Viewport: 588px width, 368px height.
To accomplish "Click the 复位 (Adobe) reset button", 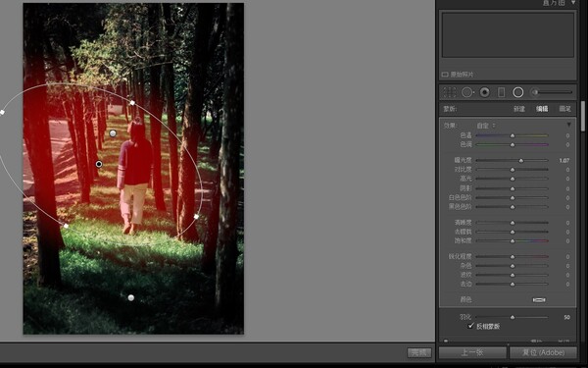I will tap(543, 352).
